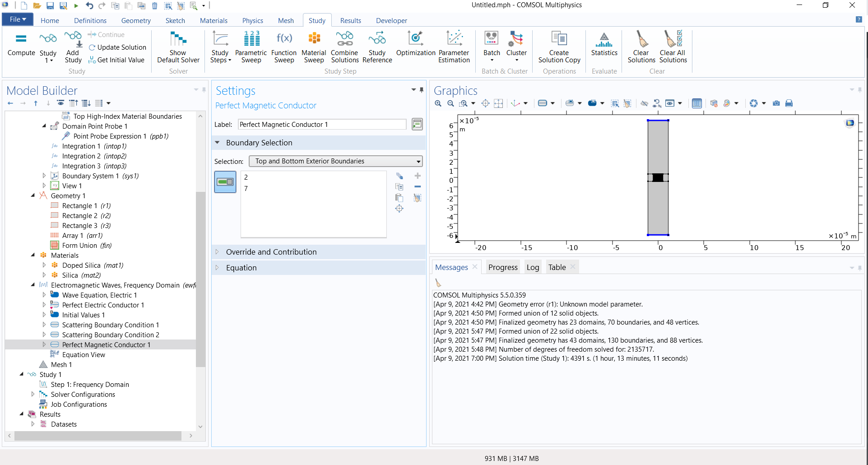
Task: Open the Selection dropdown for boundaries
Action: coord(335,161)
